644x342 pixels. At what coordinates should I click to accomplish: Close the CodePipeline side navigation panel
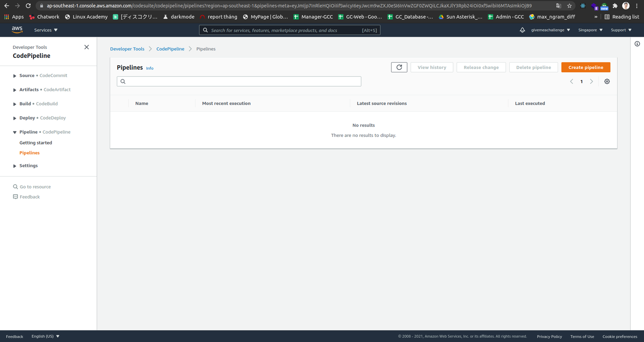pyautogui.click(x=87, y=47)
